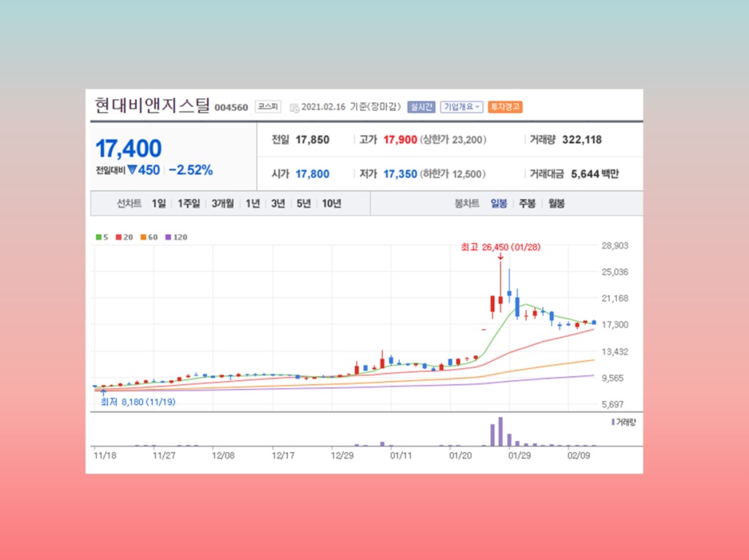The image size is (749, 560).
Task: Click the orange 투자경고 badge
Action: coord(505,107)
